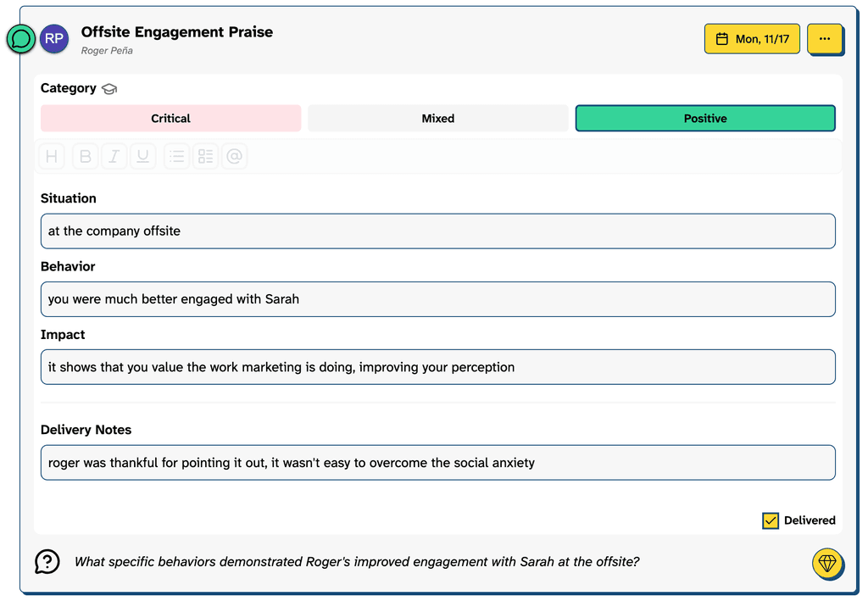Click the green chat bubble icon

pyautogui.click(x=21, y=39)
